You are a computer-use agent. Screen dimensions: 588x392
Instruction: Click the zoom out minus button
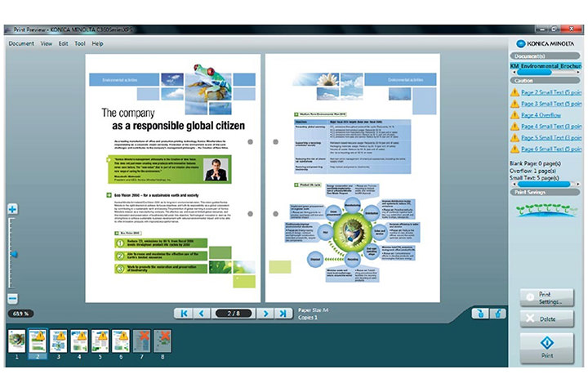point(12,298)
